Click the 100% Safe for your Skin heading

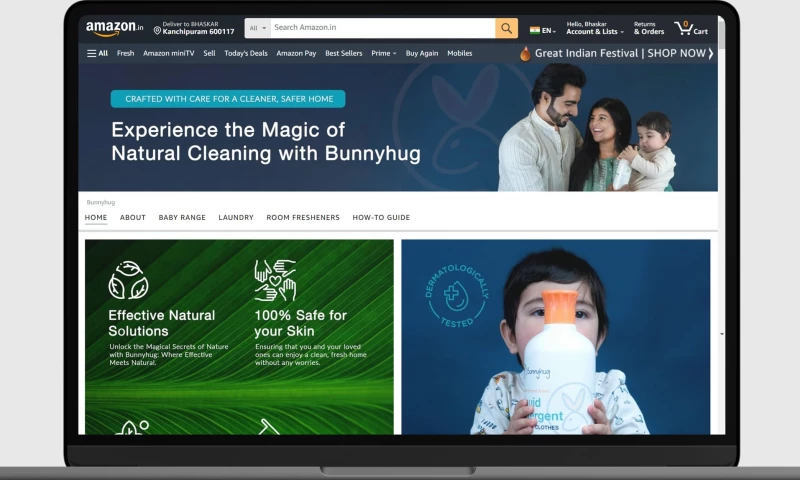301,323
